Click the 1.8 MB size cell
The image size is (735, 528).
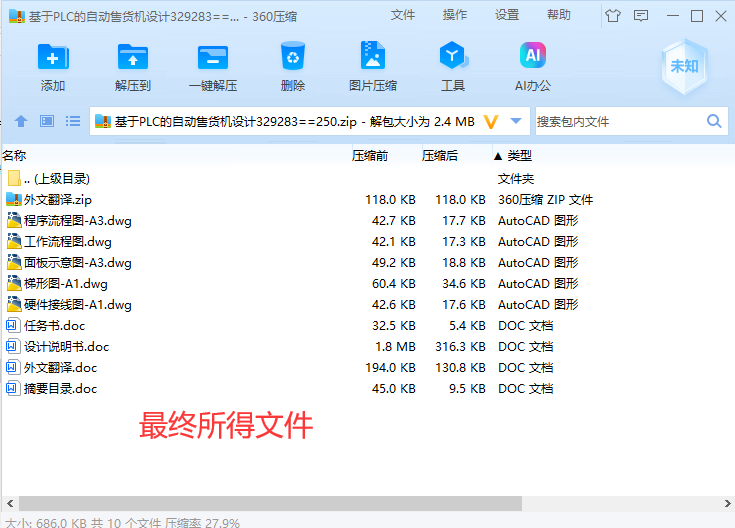395,347
